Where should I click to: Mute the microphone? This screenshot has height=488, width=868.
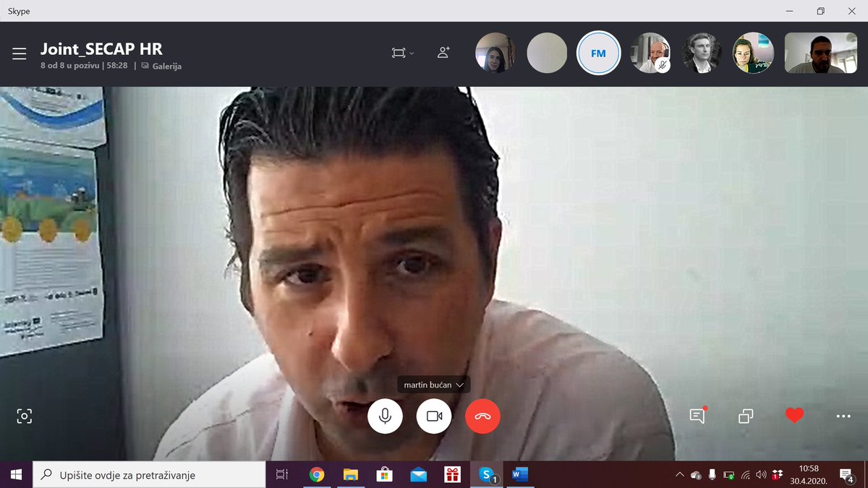[x=385, y=416]
